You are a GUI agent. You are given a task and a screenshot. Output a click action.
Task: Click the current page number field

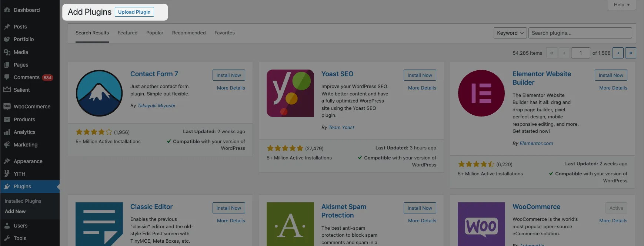pyautogui.click(x=581, y=53)
